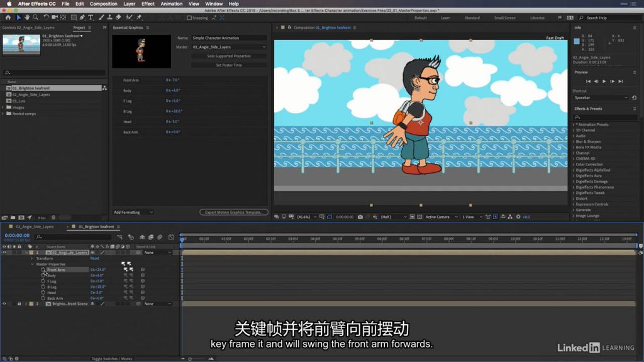Viewport: 644px width, 362px height.
Task: Click the Draft 3D timeline icon
Action: click(131, 237)
